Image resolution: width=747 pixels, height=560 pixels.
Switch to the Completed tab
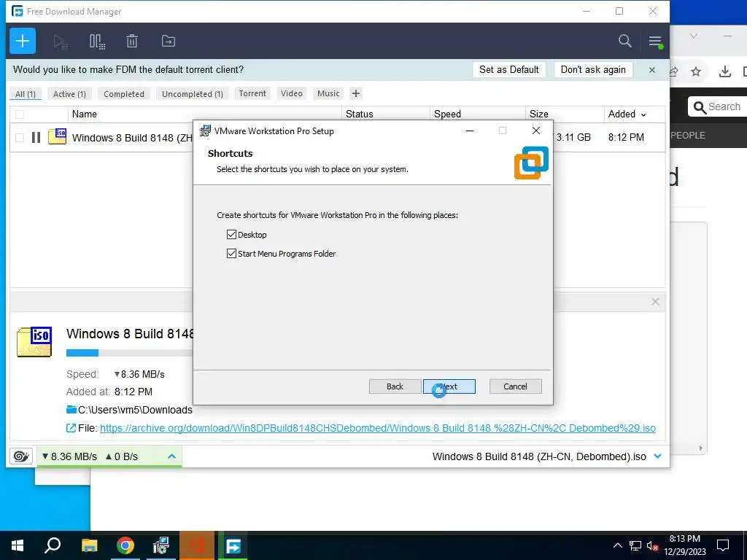pyautogui.click(x=124, y=94)
